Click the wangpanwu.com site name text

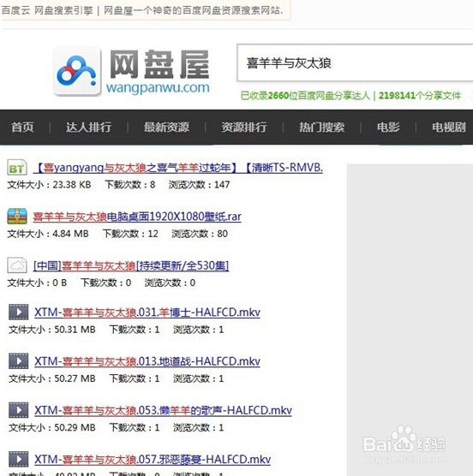[x=158, y=87]
